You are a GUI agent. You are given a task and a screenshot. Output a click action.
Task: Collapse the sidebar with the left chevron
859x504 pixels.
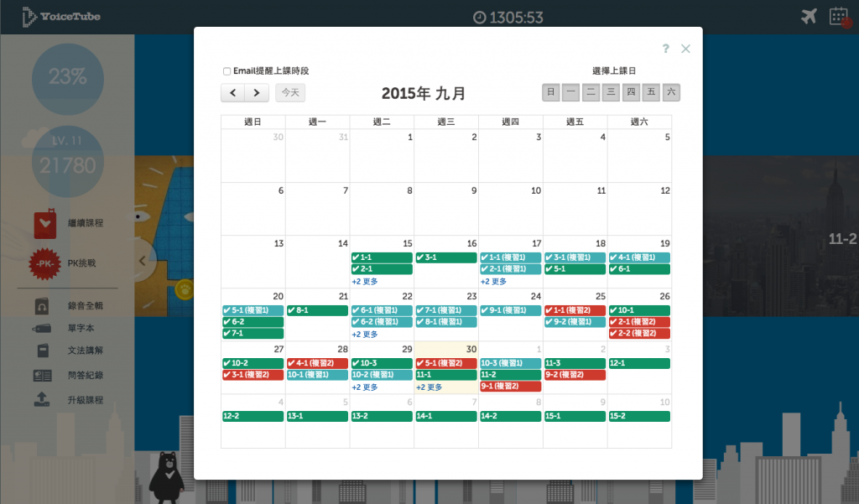(142, 260)
